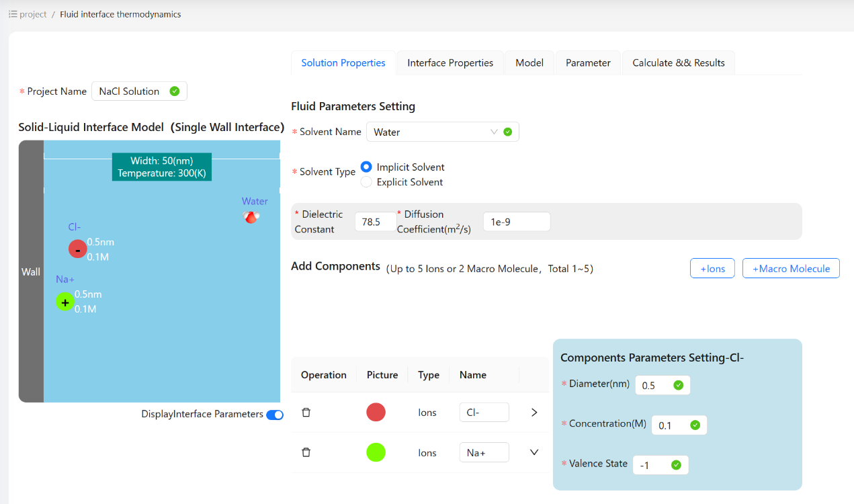Toggle the DisplayInterface Parameters switch
This screenshot has height=504, width=854.
click(x=275, y=415)
